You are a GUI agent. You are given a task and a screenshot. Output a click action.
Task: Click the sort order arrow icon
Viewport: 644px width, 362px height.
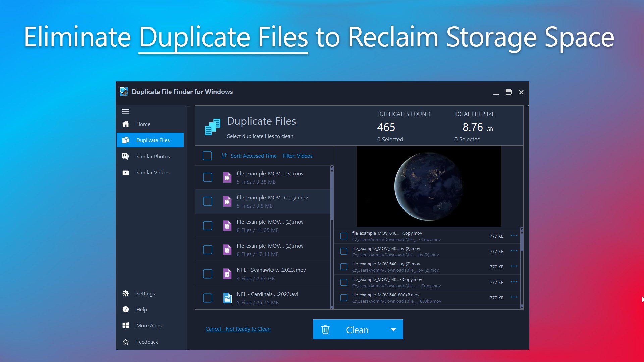224,156
